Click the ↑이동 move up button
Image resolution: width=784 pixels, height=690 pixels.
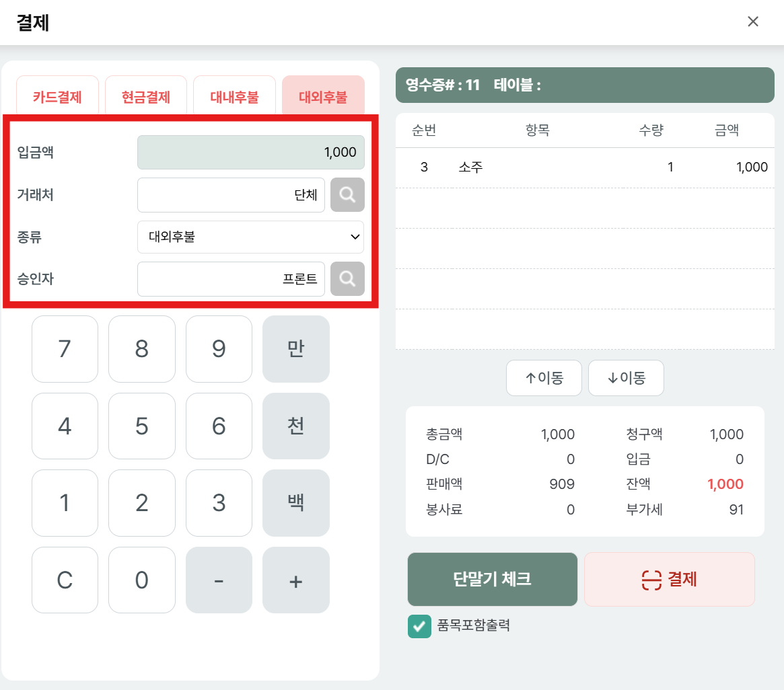tap(544, 378)
